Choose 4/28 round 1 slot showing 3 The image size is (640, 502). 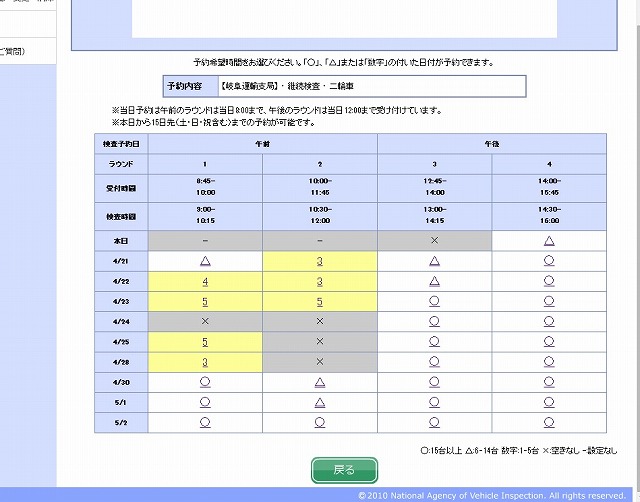205,362
